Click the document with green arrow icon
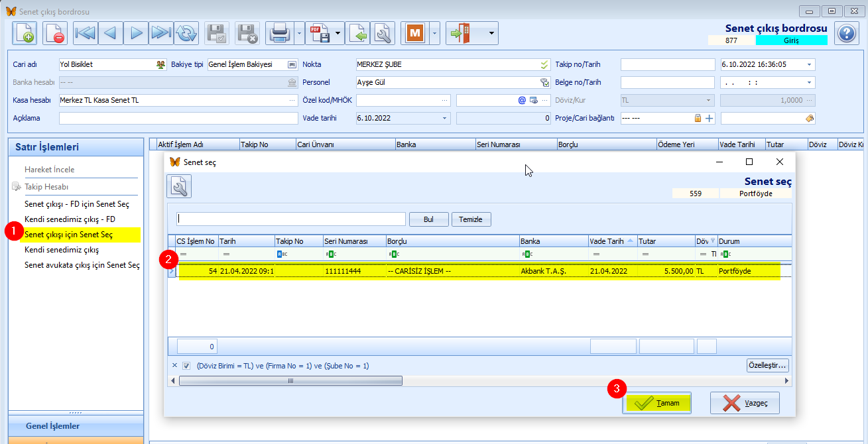This screenshot has width=868, height=444. [357, 32]
